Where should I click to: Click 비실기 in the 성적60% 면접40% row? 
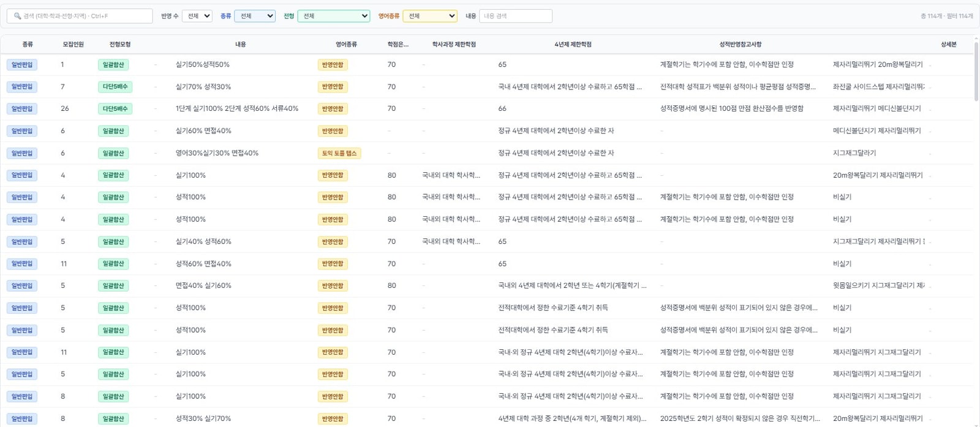(842, 263)
